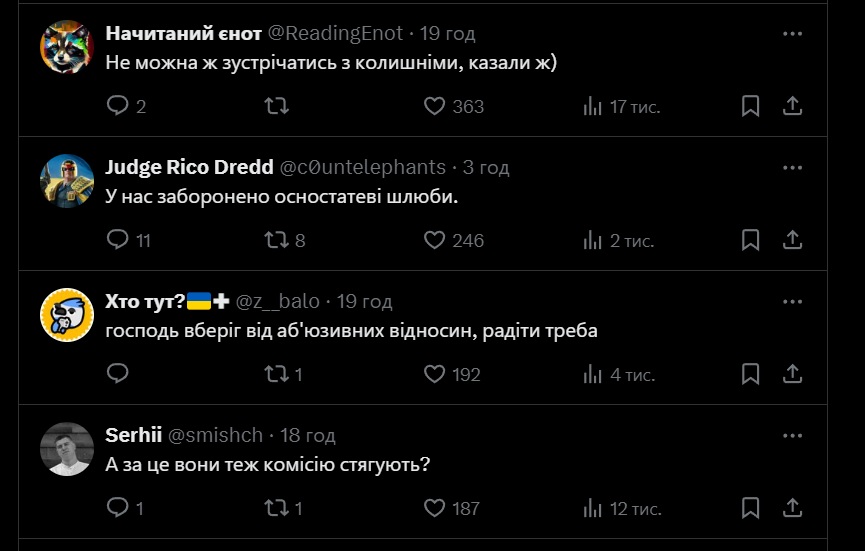The image size is (865, 551).
Task: Reply to Judge Rico Dredd's tweet
Action: pos(118,240)
